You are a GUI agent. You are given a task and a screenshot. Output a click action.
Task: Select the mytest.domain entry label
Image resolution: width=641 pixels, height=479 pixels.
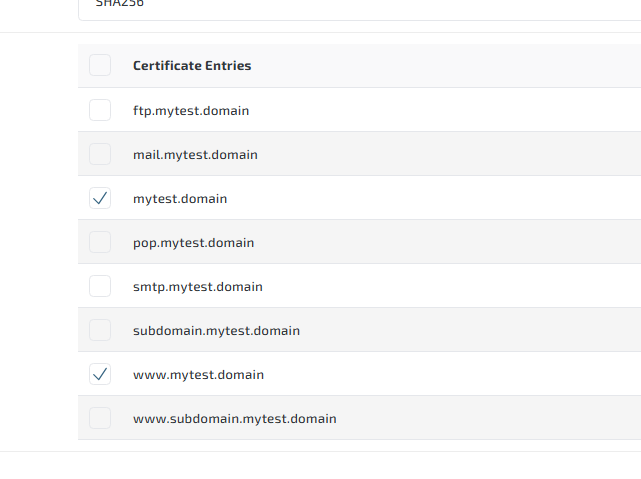pos(180,199)
